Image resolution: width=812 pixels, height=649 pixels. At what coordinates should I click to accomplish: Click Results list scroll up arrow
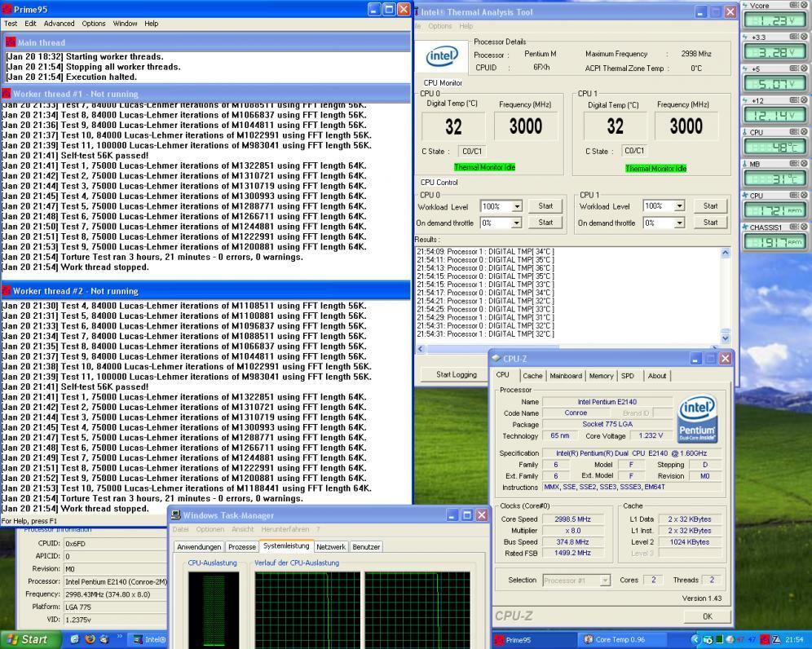[x=726, y=253]
